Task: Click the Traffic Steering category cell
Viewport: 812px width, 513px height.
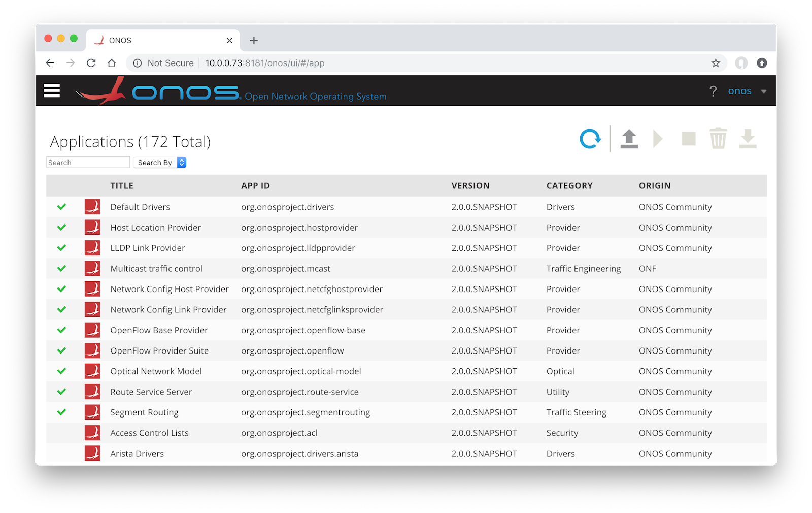Action: tap(577, 412)
